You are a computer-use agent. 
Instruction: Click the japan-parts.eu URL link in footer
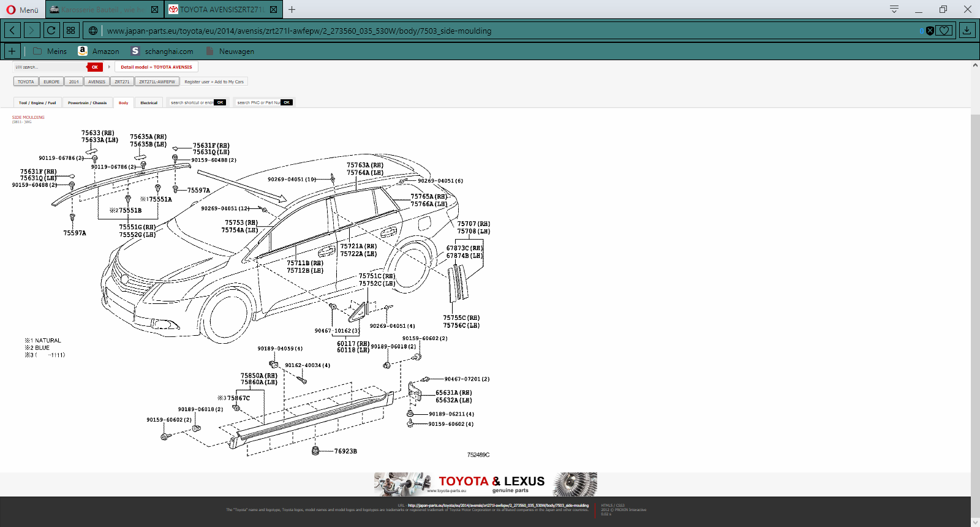point(498,506)
